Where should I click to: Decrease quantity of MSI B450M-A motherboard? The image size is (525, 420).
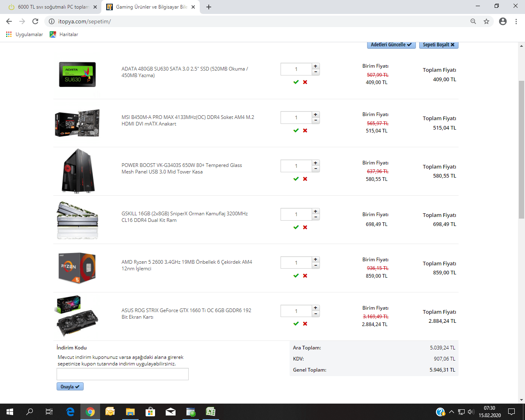tap(315, 121)
